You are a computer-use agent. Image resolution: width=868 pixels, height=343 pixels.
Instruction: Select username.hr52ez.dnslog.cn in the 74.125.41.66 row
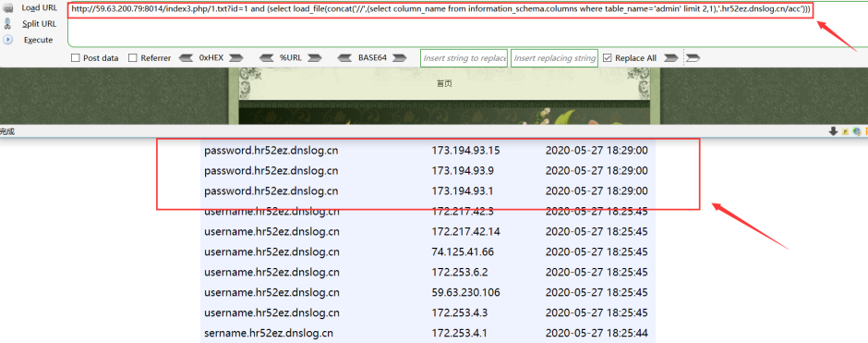(271, 252)
